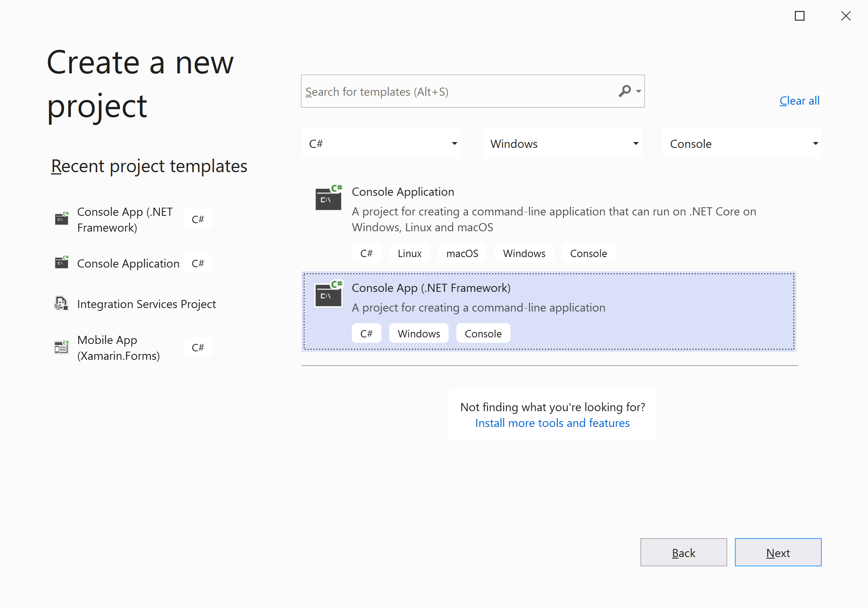Click the search magnifier icon
The width and height of the screenshot is (868, 608).
tap(624, 91)
